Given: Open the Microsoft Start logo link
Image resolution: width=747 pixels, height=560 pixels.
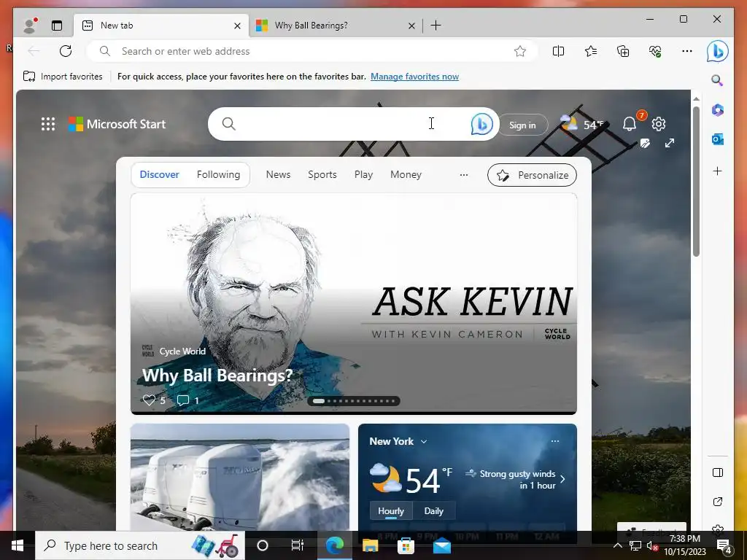Looking at the screenshot, I should (x=117, y=124).
